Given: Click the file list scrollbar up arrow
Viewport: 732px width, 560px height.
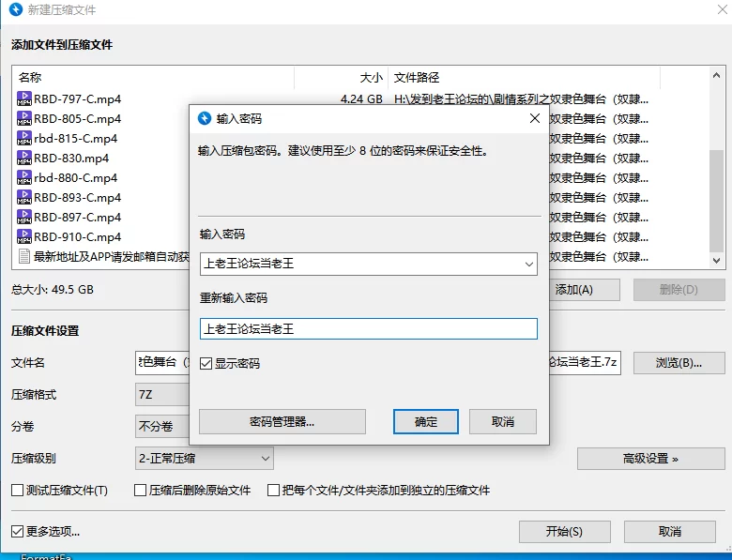Looking at the screenshot, I should point(717,75).
